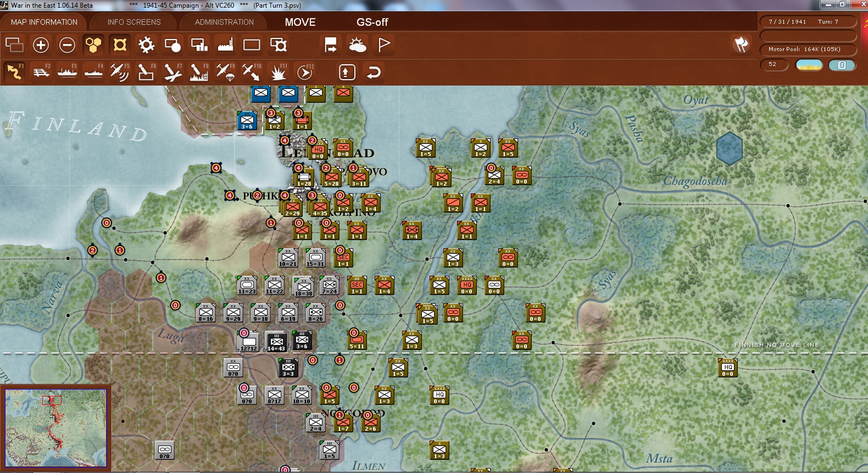Click the crossed white flags icon
The width and height of the screenshot is (868, 473).
coord(741,44)
